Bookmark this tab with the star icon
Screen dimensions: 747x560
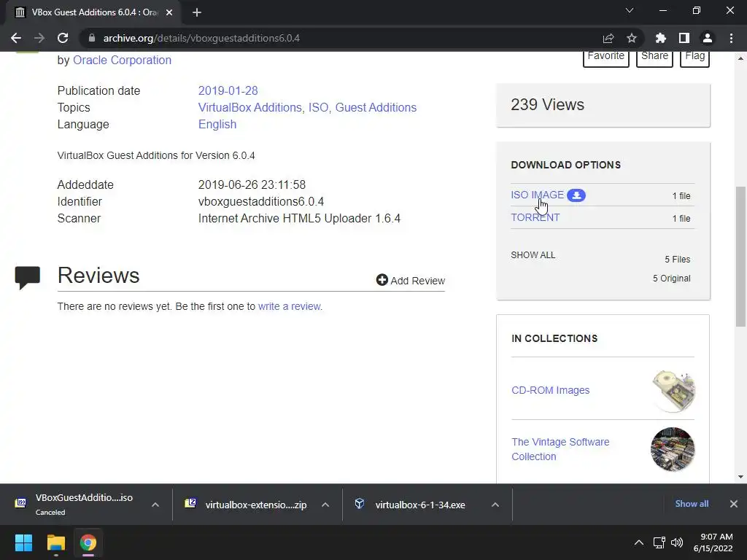[632, 38]
